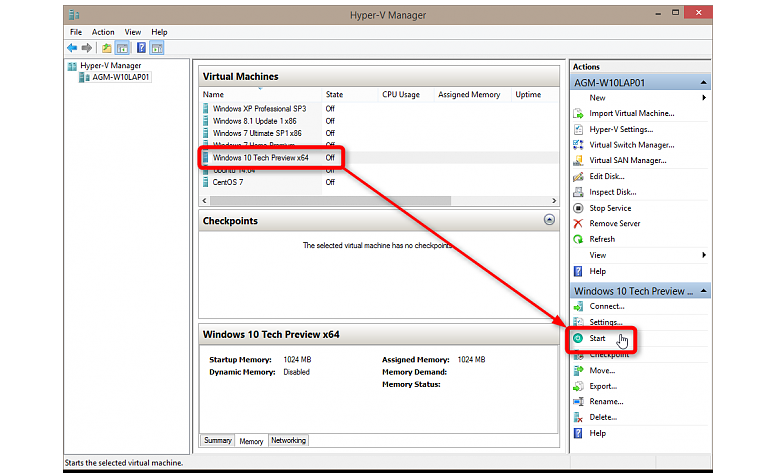The image size is (774, 473).
Task: Click the Virtual Switch Manager icon
Action: pos(578,145)
